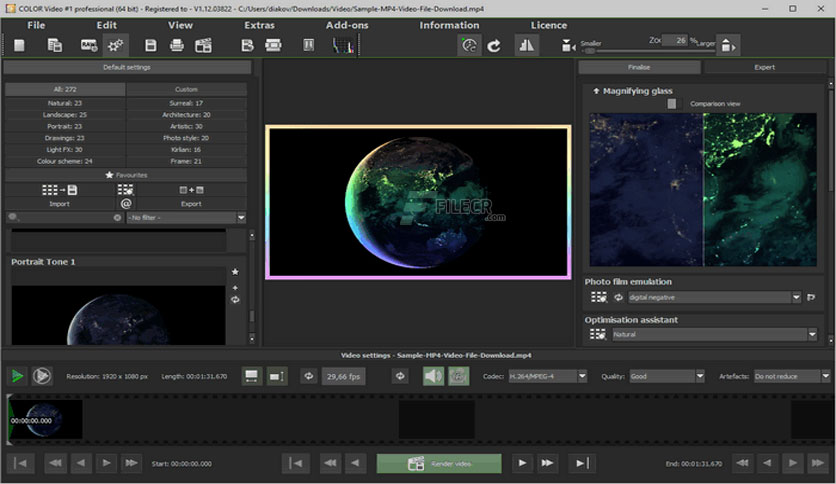Switch to the Finalise tab
The height and width of the screenshot is (484, 836).
pos(639,67)
